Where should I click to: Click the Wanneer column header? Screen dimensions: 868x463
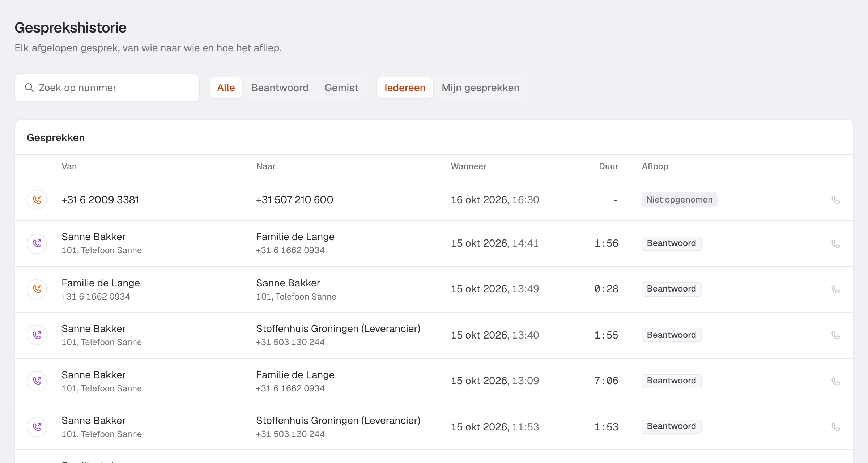pyautogui.click(x=468, y=166)
